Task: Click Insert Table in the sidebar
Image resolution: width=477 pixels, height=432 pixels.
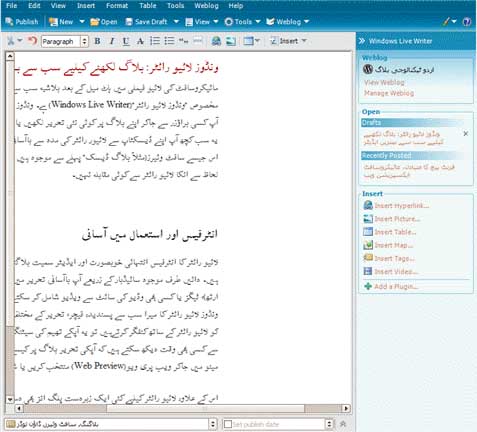Action: pyautogui.click(x=390, y=232)
